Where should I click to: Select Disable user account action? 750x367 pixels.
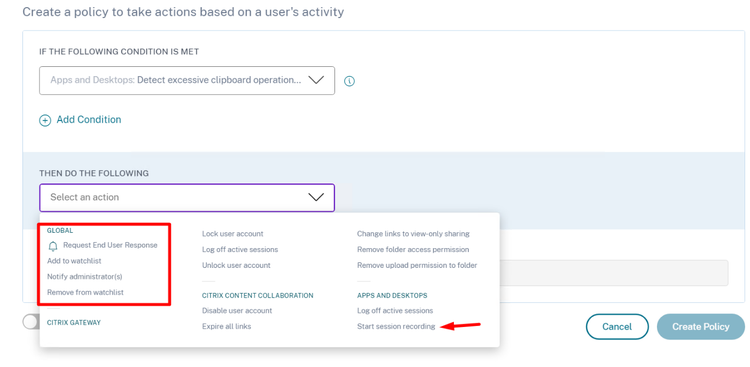(x=237, y=311)
